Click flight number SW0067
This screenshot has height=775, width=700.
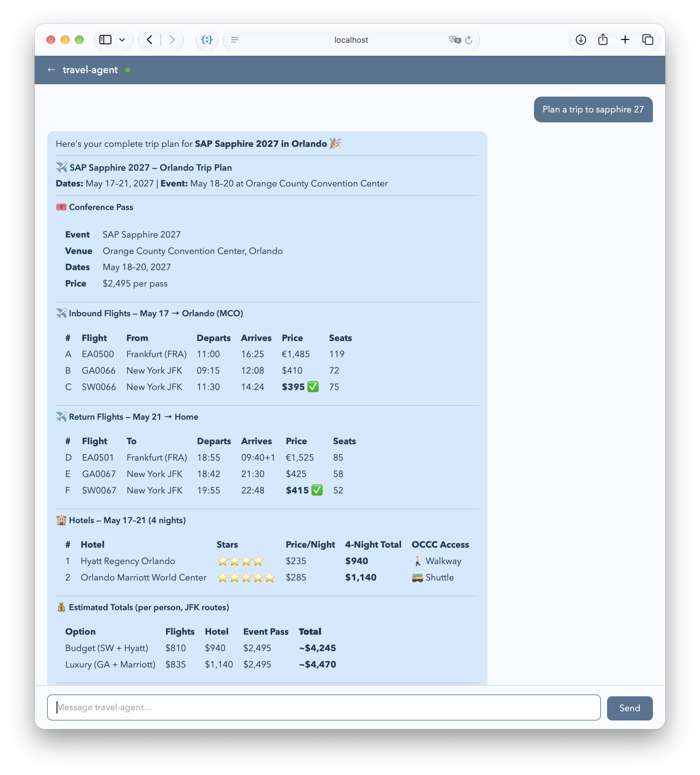tap(99, 490)
